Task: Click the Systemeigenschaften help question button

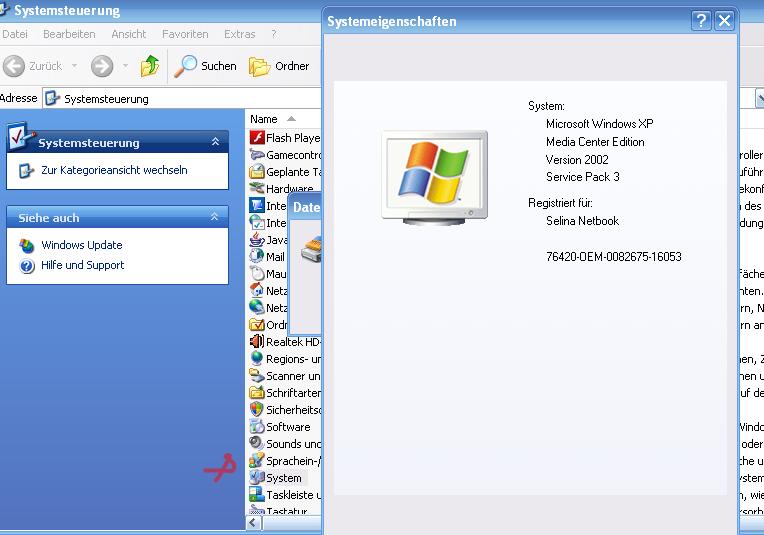Action: pos(701,20)
